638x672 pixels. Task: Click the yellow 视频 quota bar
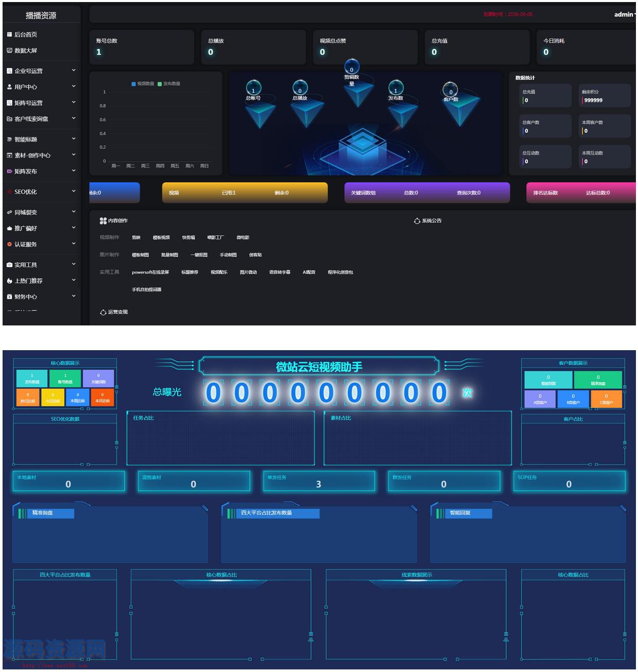coord(245,193)
